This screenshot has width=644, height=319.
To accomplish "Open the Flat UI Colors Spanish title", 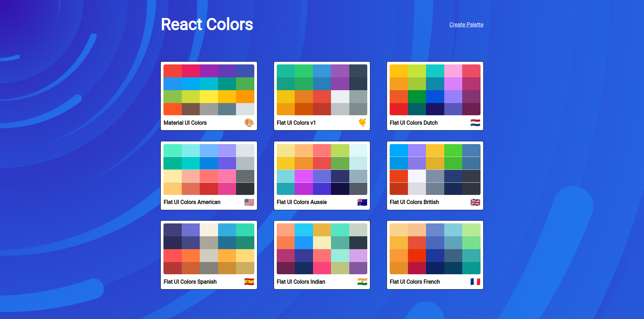I will [190, 282].
